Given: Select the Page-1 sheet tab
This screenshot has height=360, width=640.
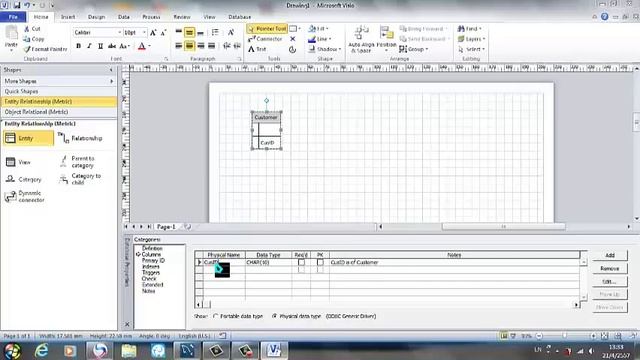Looking at the screenshot, I should 166,227.
